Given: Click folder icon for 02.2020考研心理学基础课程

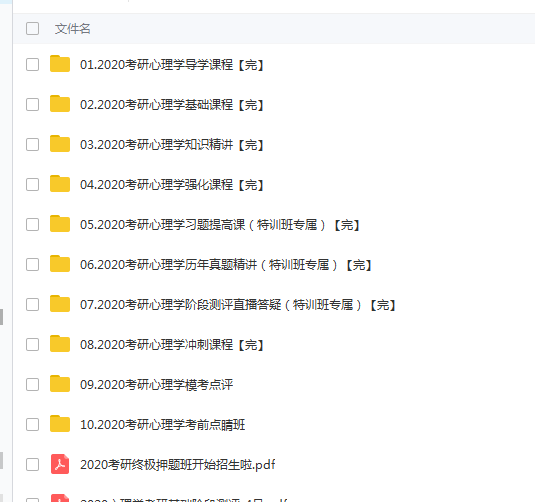Looking at the screenshot, I should click(60, 104).
